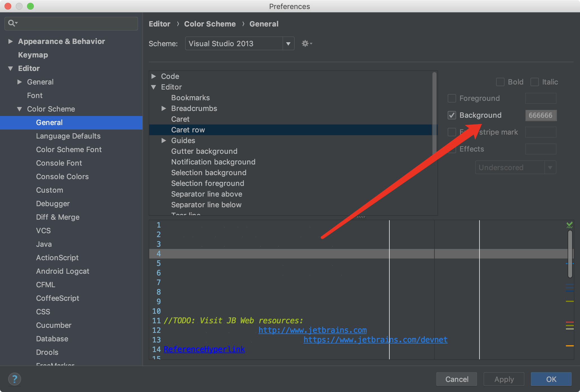This screenshot has height=392, width=580.
Task: Click the green inspection checkmark icon
Action: 569,225
